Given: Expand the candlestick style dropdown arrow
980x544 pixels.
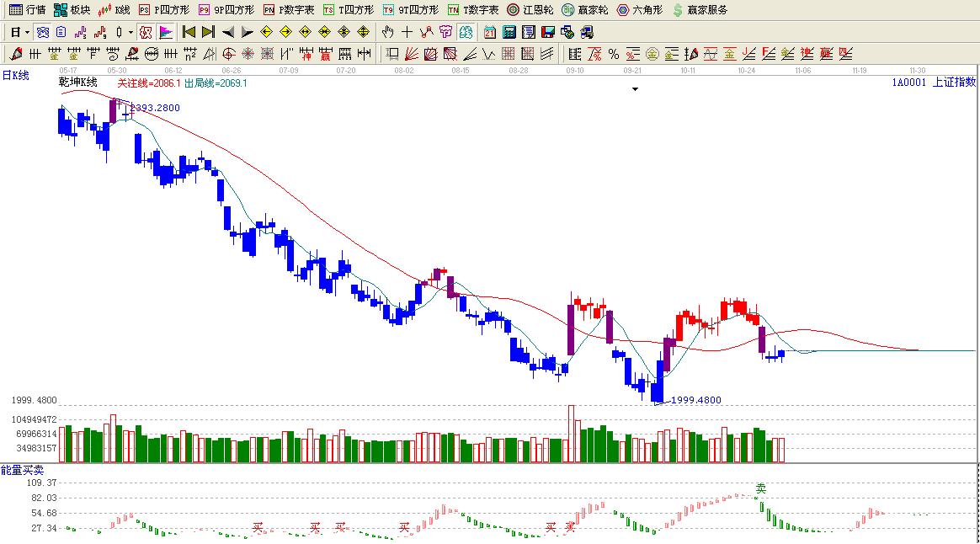Looking at the screenshot, I should point(130,32).
